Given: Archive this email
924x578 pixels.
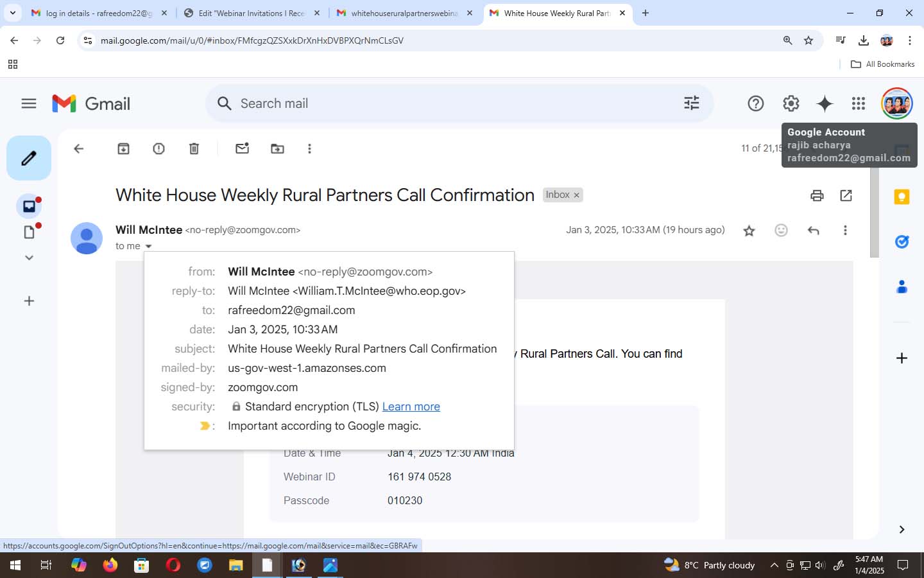Looking at the screenshot, I should click(124, 149).
